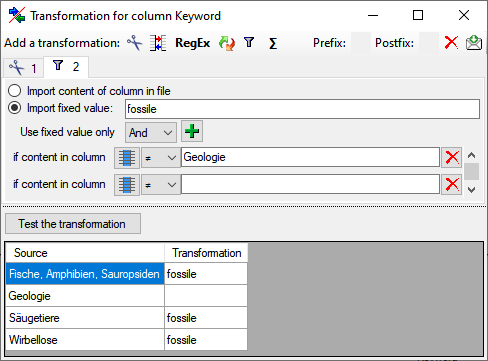
Task: Add a split columns transformation icon
Action: [158, 43]
